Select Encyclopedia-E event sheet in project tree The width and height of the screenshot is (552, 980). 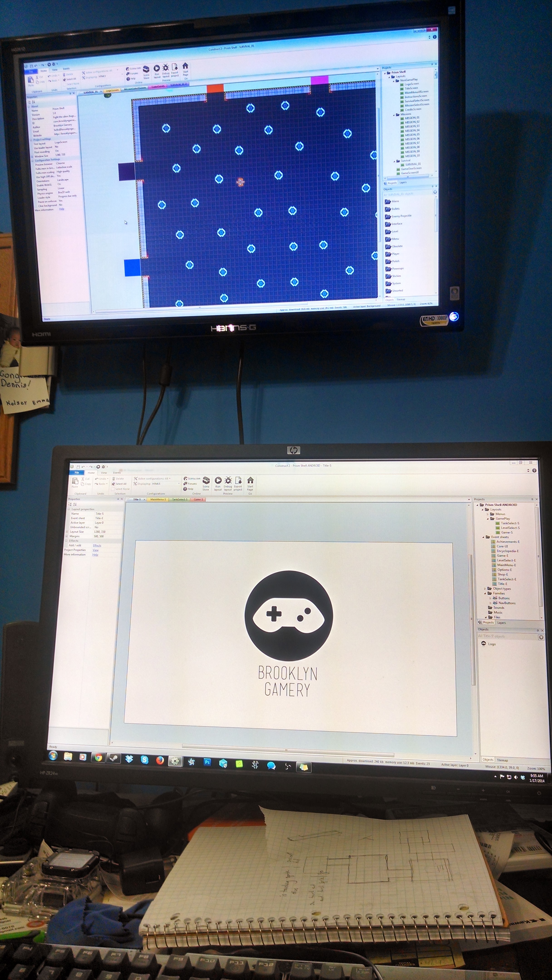(x=505, y=551)
